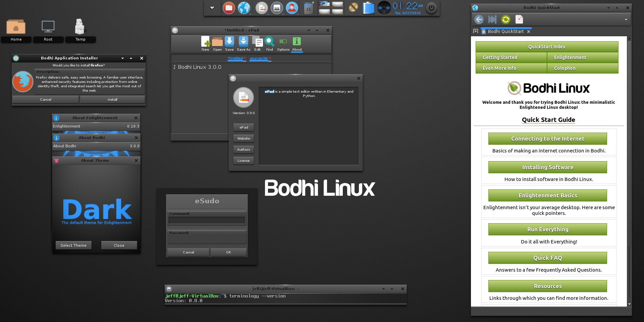Click the power button on the shelf
Screen dimensions: 644x322
pyautogui.click(x=431, y=8)
